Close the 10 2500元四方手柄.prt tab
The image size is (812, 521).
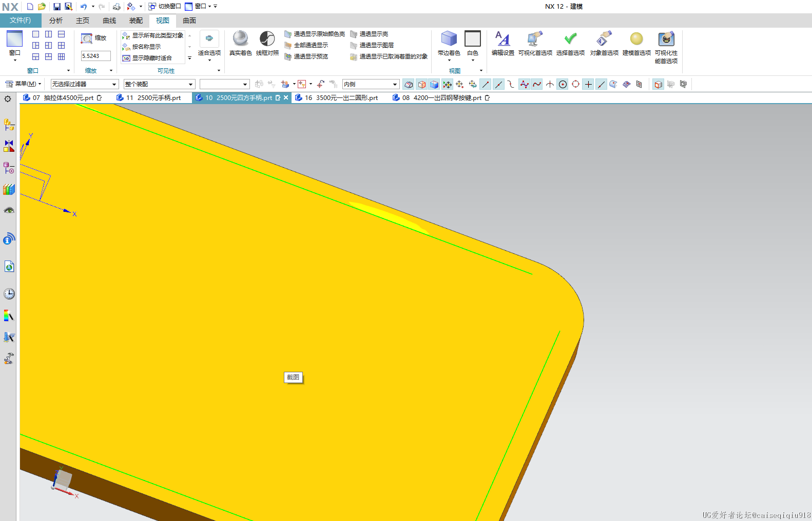(286, 97)
